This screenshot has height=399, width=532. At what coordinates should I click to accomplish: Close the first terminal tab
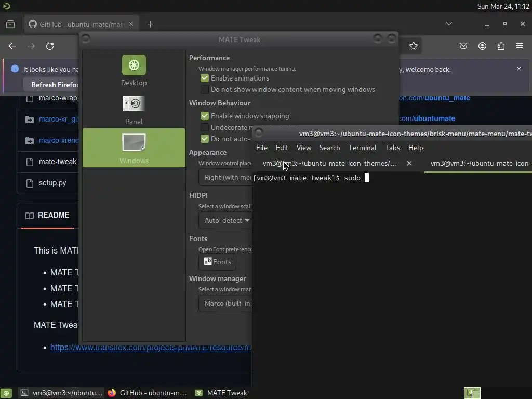(x=409, y=163)
